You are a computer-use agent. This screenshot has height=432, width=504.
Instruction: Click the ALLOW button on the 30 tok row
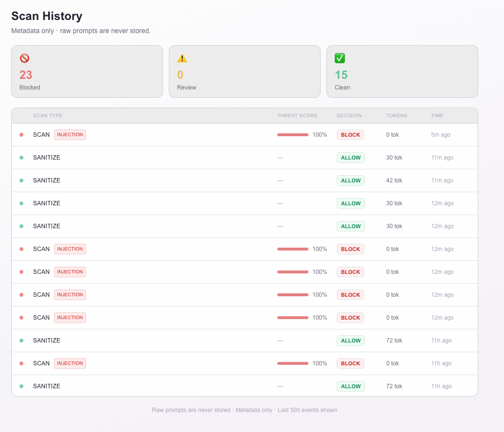tap(350, 158)
